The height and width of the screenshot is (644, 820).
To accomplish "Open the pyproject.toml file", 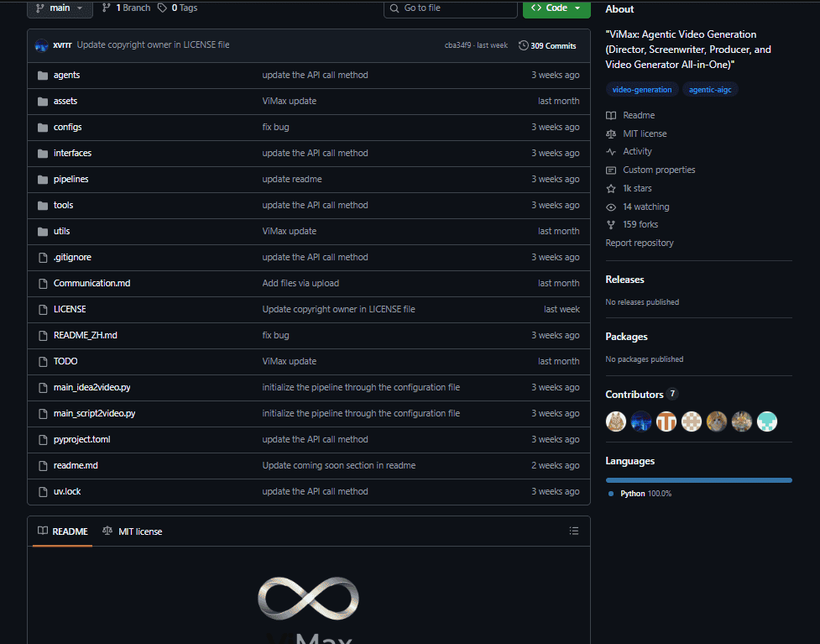I will (81, 440).
